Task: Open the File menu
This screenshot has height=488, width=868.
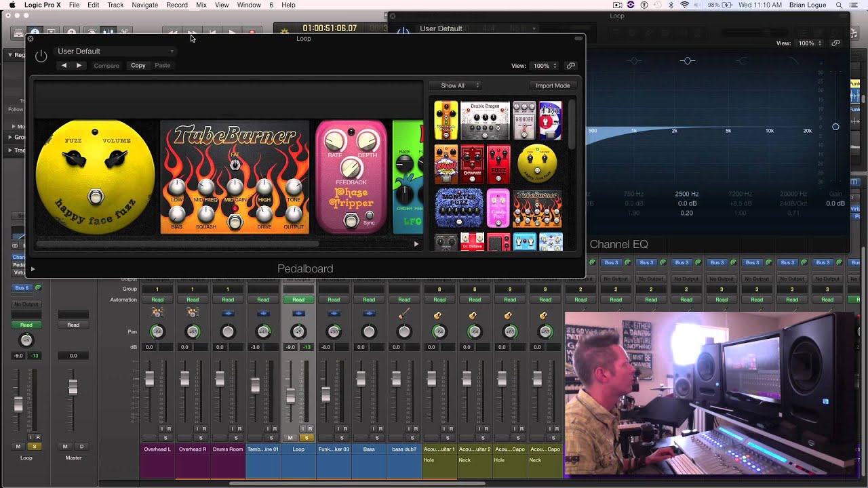Action: [74, 5]
